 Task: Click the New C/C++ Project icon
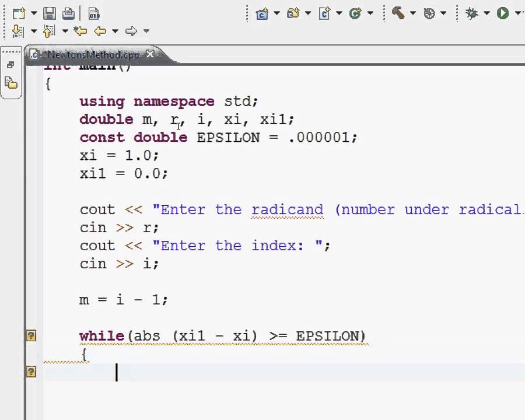(262, 13)
